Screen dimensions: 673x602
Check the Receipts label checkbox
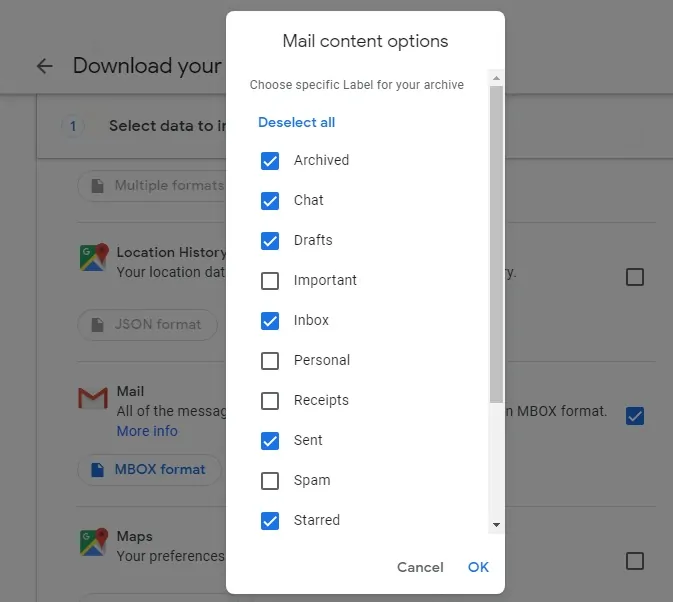pos(270,401)
